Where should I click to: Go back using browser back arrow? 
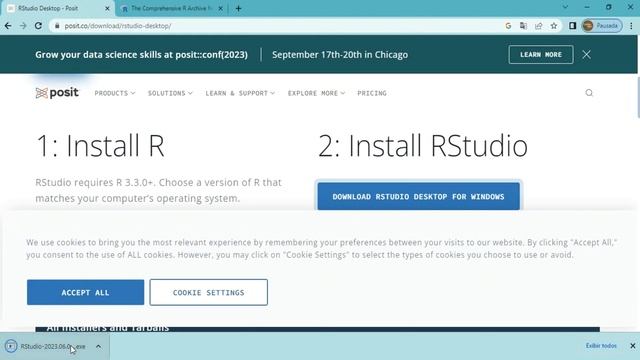point(8,26)
